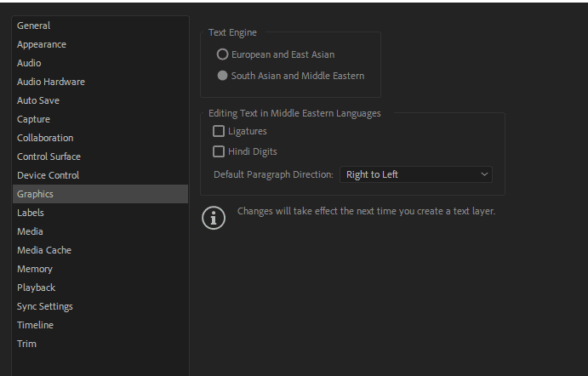Show Capture preferences
Viewport: 588px width, 376px height.
point(34,119)
